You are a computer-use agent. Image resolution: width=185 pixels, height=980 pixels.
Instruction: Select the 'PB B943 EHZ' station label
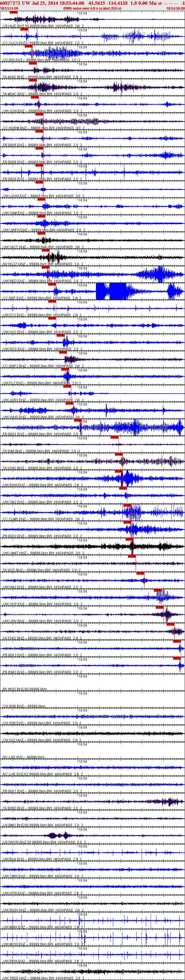pos(14,672)
